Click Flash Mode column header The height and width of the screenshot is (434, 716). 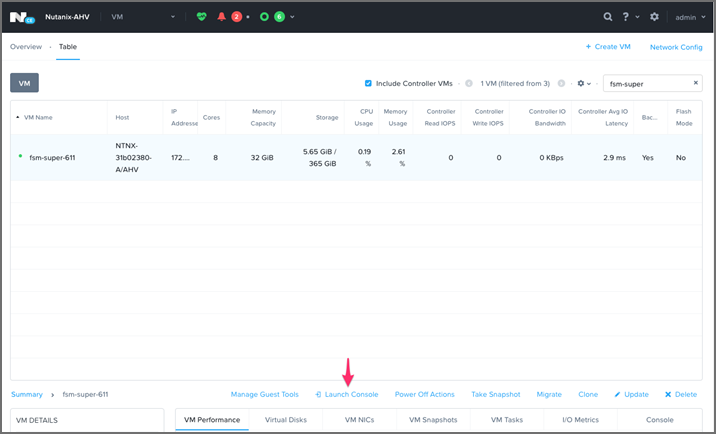[x=684, y=117]
